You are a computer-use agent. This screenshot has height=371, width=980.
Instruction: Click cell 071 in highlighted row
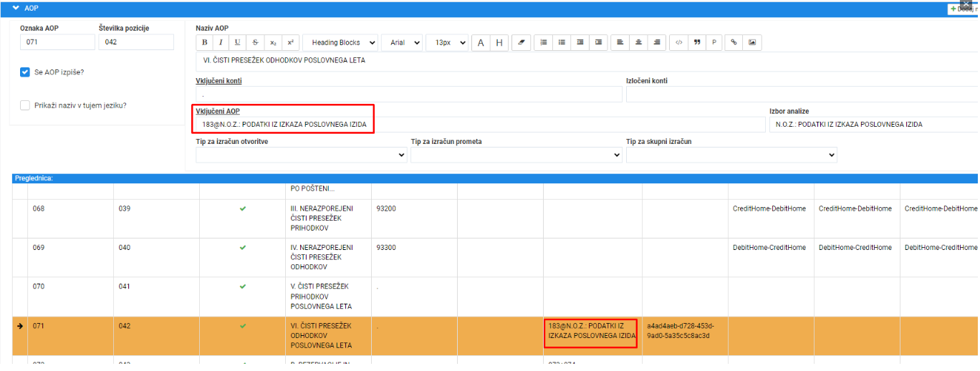click(x=70, y=336)
